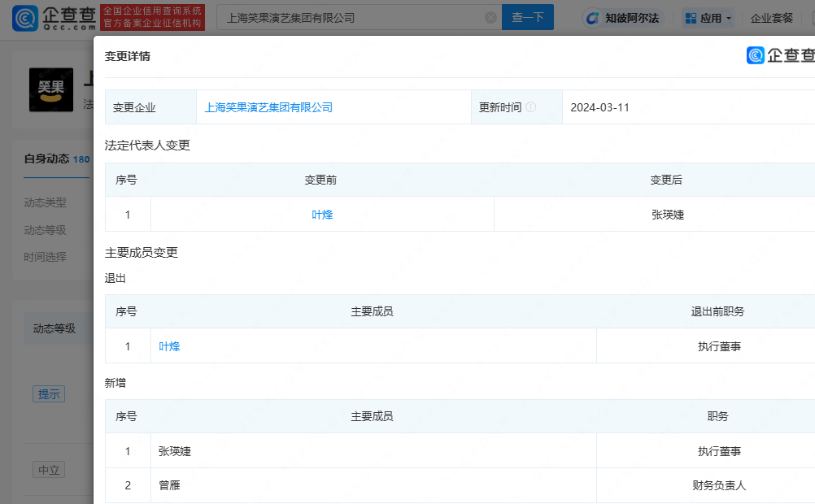The height and width of the screenshot is (504, 815).
Task: Click the 动态类型 filter label
Action: coord(46,202)
